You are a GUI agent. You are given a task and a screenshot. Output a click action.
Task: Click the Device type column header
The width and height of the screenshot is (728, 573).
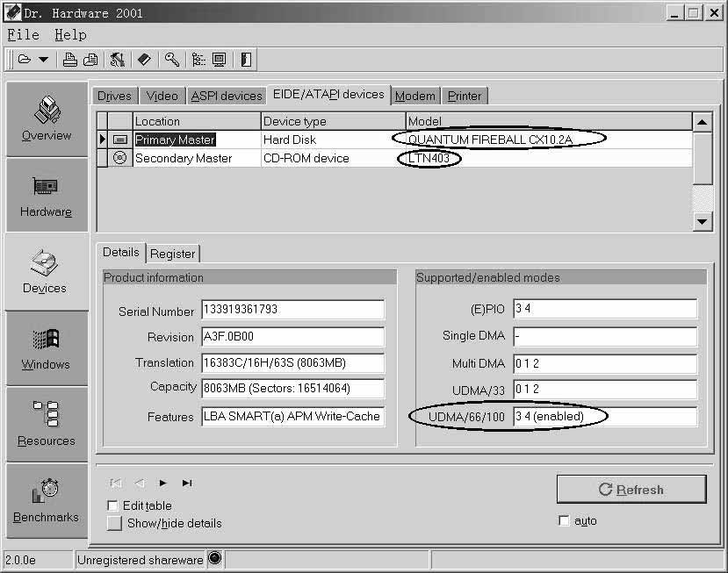(333, 121)
